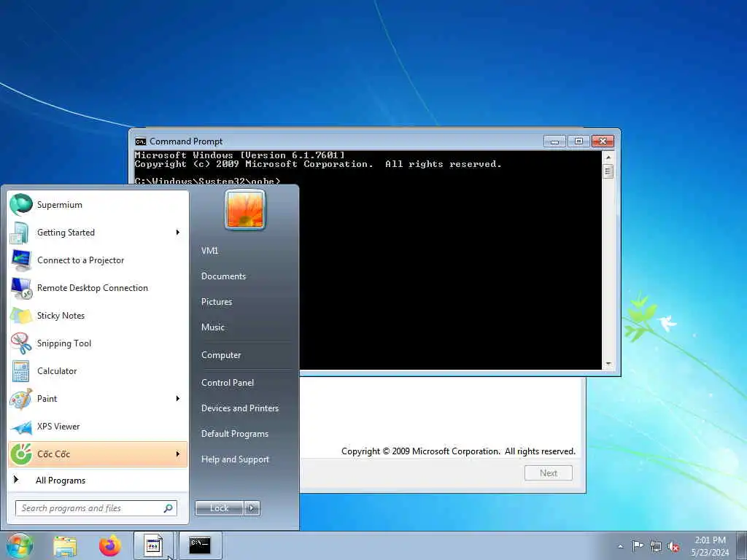The image size is (747, 560).
Task: Open Computer from Start menu
Action: (x=221, y=355)
